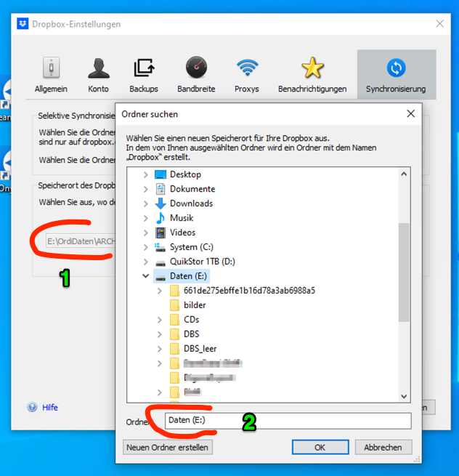Open the Backups tab
Viewport: 459px width, 476px height.
point(144,75)
